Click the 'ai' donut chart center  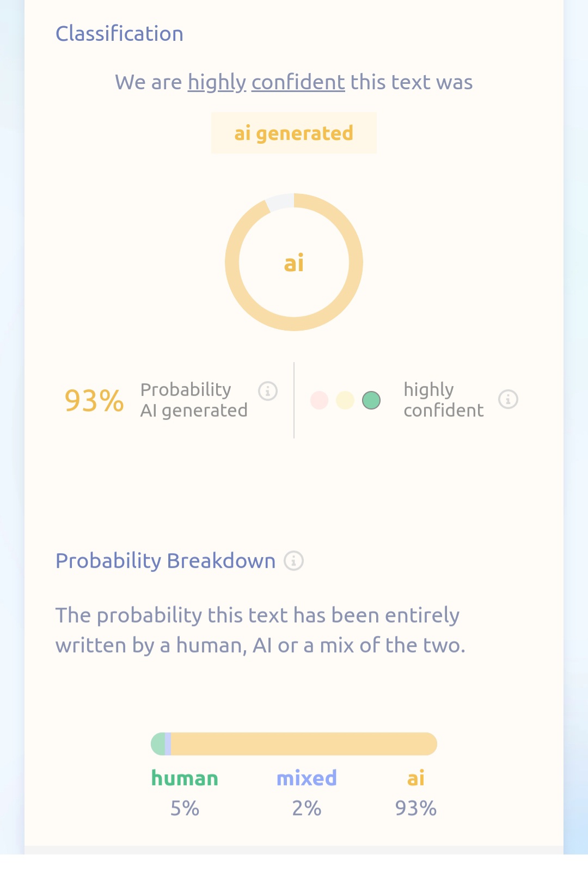tap(294, 263)
